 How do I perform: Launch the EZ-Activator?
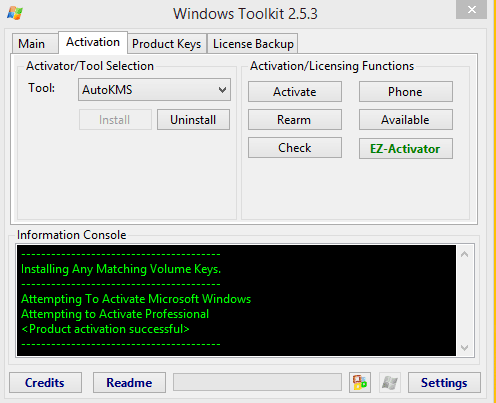point(406,149)
